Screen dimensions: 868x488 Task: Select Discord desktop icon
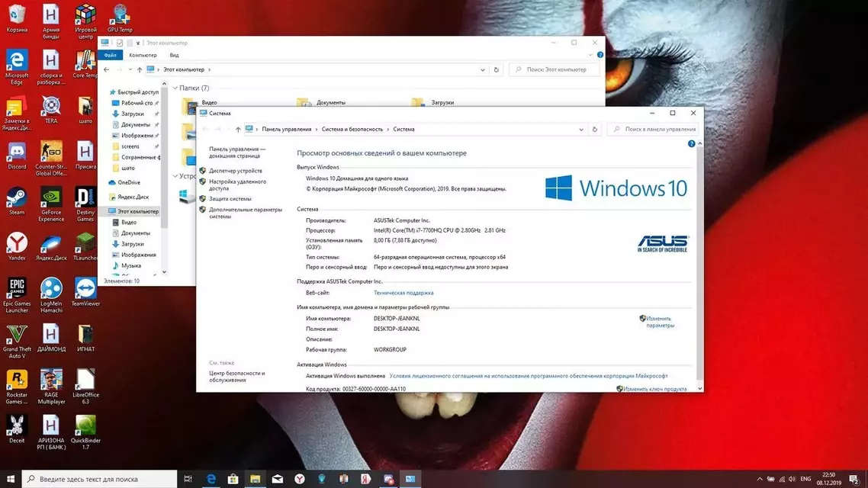[17, 156]
